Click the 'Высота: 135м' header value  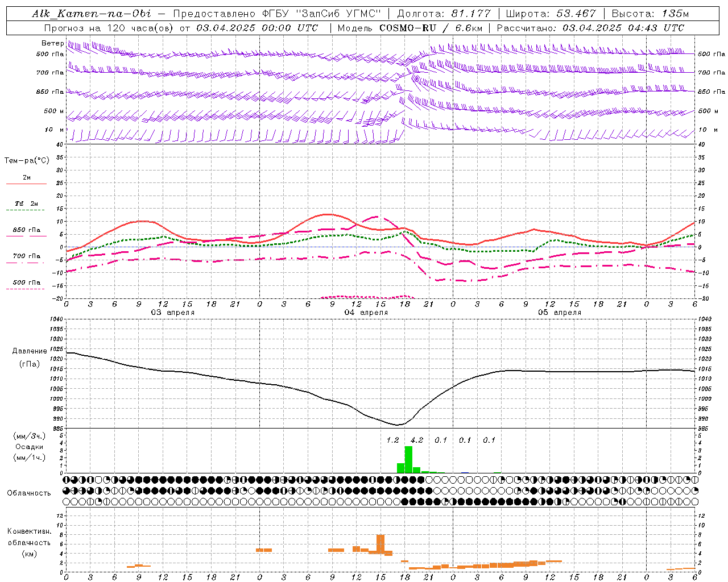(650, 14)
